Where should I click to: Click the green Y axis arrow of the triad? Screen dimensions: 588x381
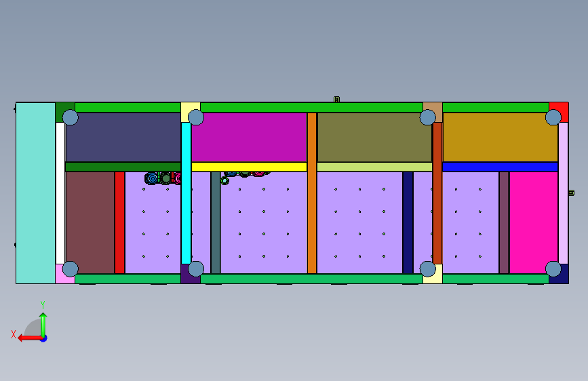point(43,324)
